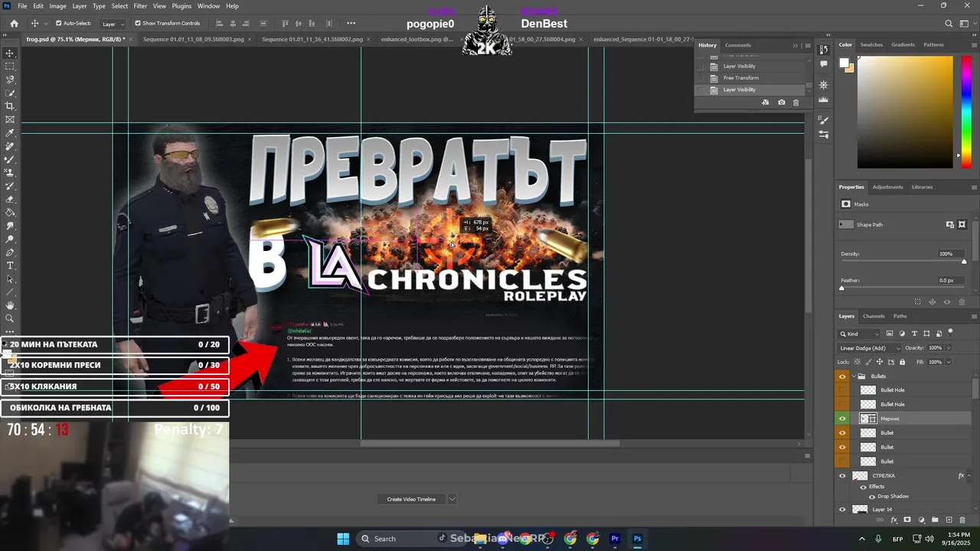Select the Paint Bucket tool
This screenshot has width=980, height=551.
coord(10,213)
